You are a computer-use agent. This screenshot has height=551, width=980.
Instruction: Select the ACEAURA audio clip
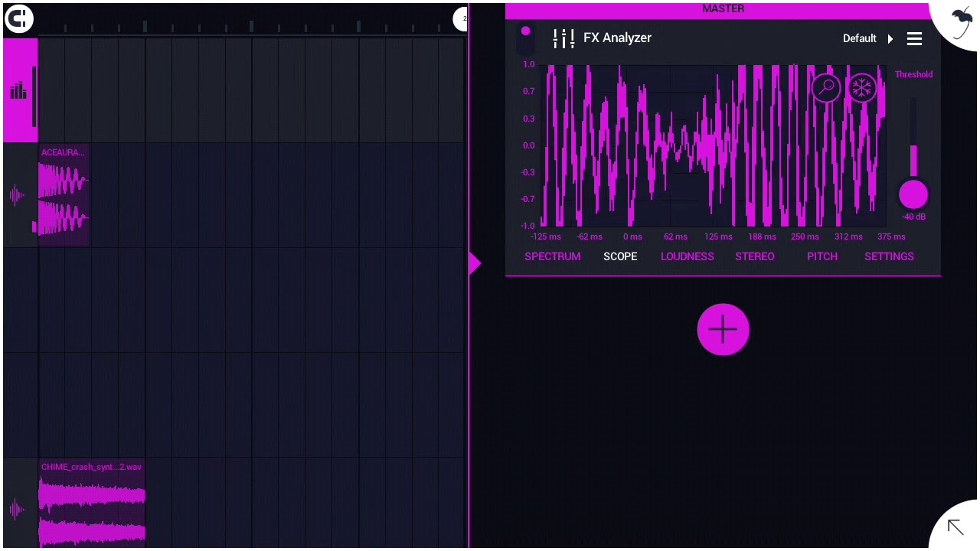point(64,195)
